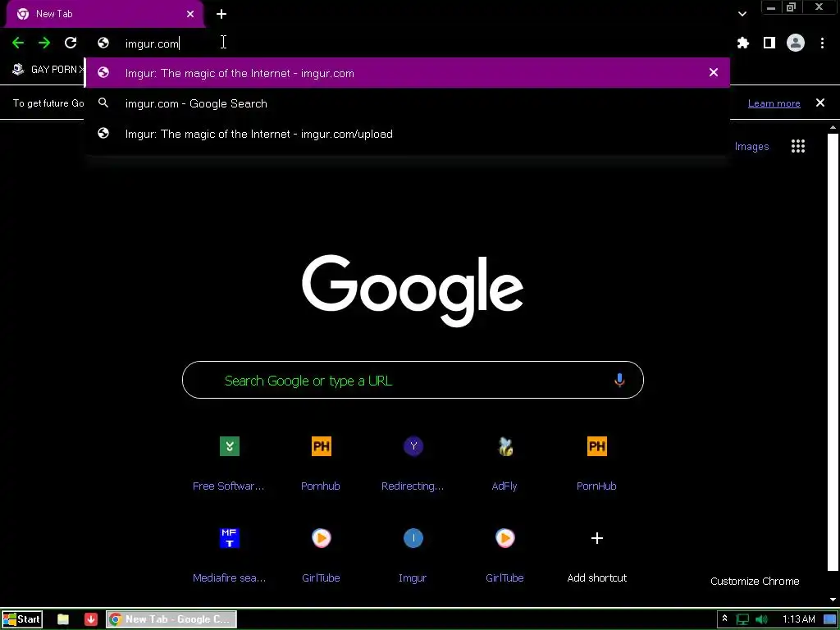Open the Free Softwar... shortcut

[x=229, y=464]
